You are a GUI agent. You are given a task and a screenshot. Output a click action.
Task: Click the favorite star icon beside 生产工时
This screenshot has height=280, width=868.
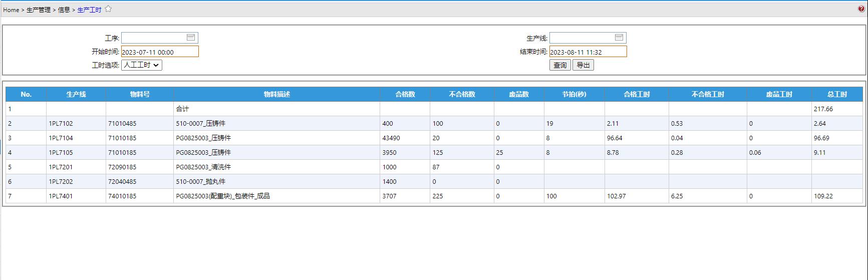pos(108,9)
